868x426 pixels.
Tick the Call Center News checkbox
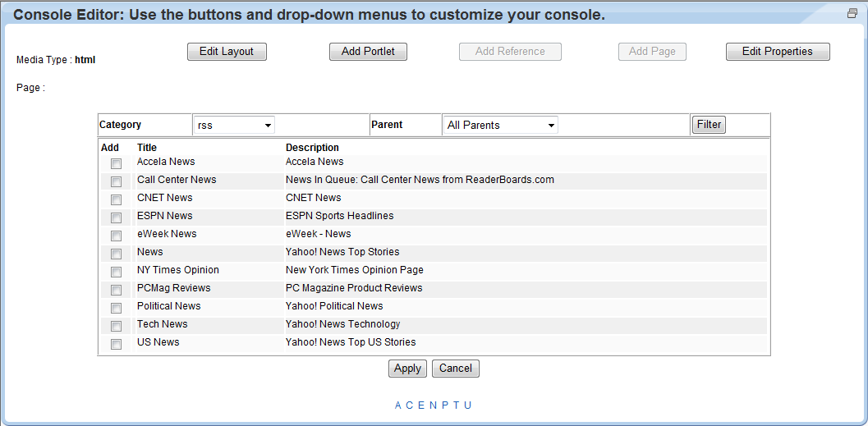pos(116,181)
